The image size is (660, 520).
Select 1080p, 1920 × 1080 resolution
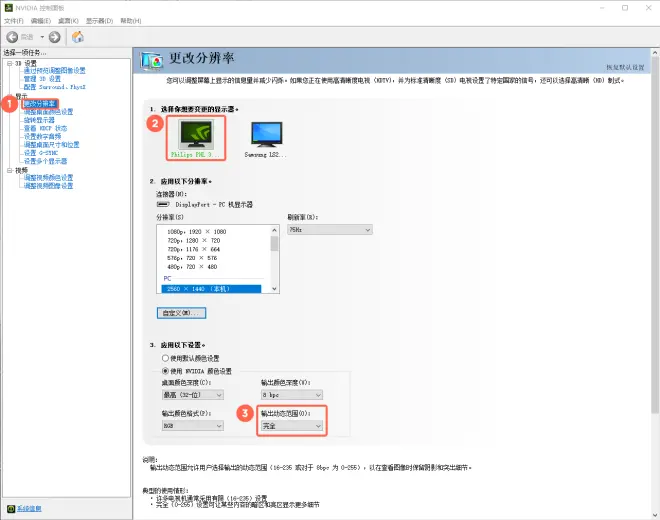point(197,232)
